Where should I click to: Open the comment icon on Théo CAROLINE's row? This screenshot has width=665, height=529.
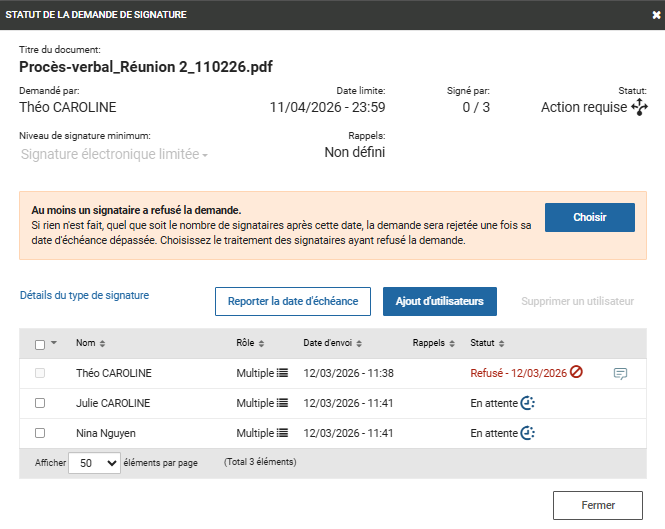[x=620, y=374]
